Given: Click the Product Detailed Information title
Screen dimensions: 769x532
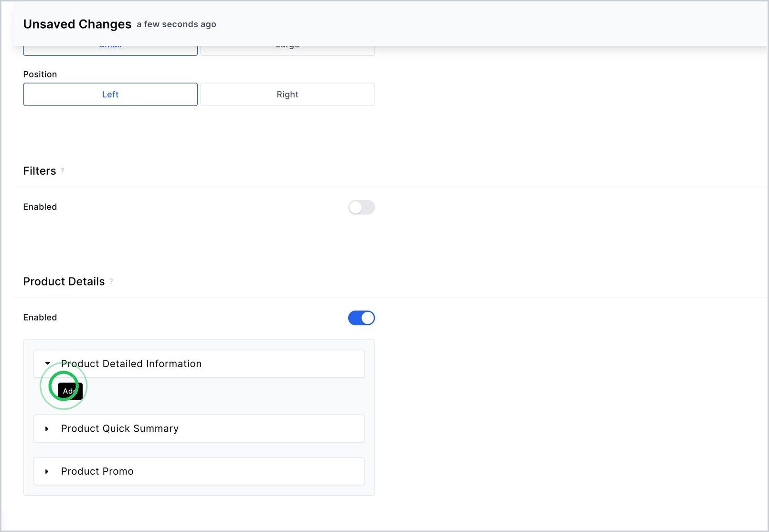Looking at the screenshot, I should click(x=131, y=364).
